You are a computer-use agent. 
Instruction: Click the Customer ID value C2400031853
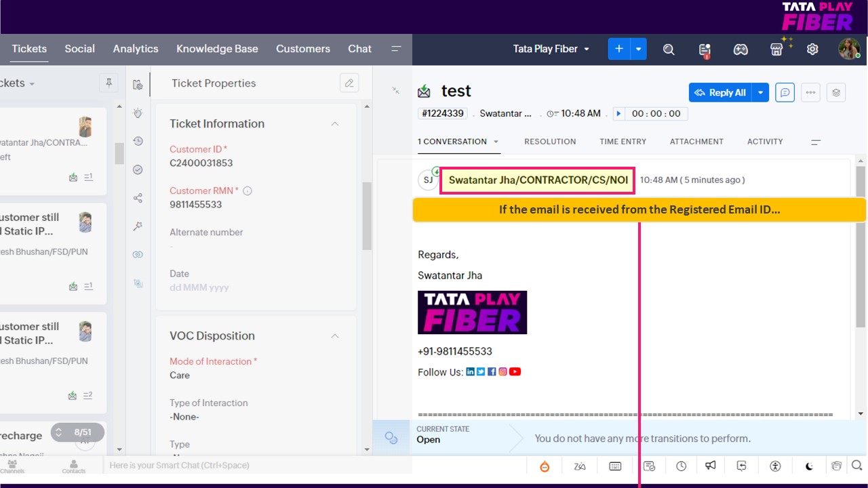201,163
